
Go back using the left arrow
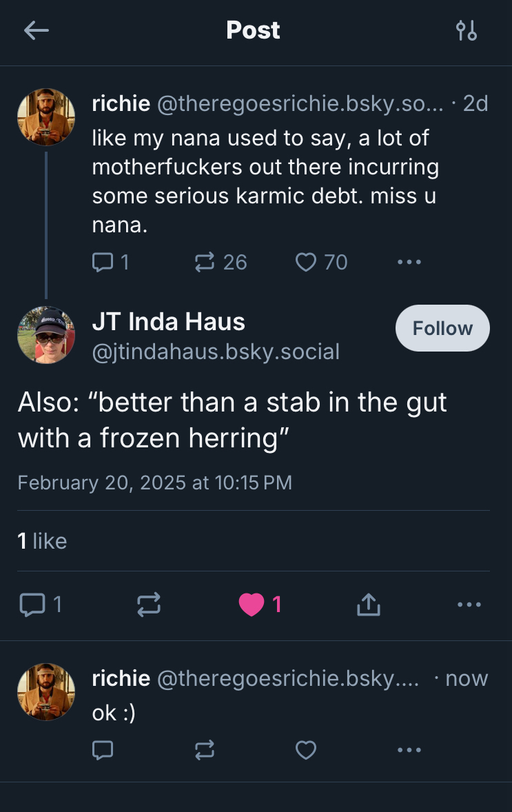[36, 30]
